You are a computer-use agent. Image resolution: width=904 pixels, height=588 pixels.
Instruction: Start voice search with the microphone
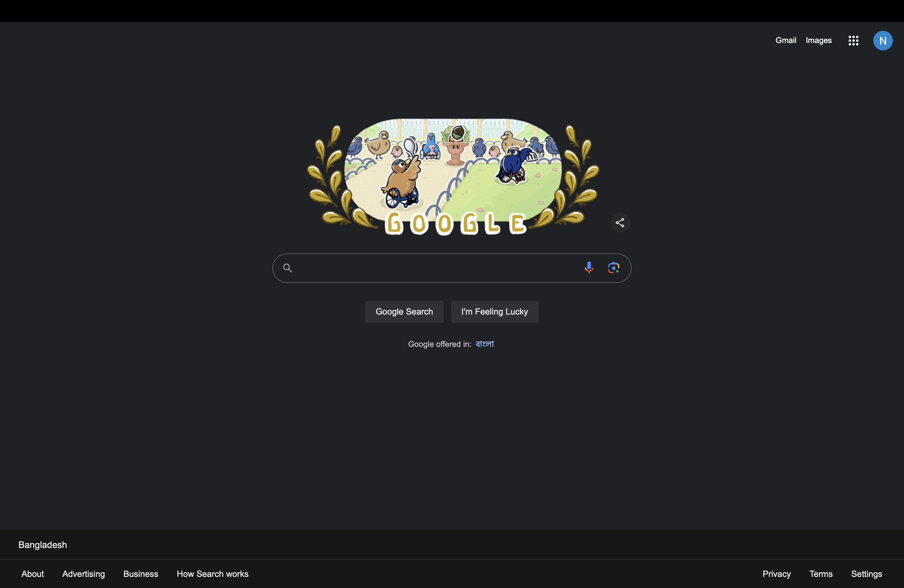[x=589, y=268]
